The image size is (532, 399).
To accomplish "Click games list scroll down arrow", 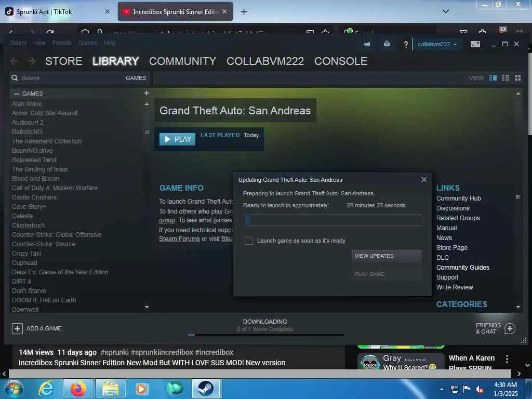I will click(147, 307).
